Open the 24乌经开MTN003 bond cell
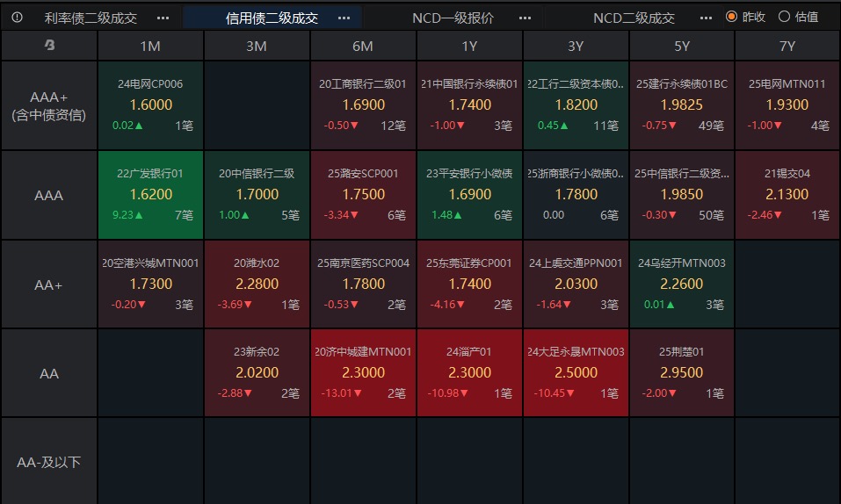Screen dimensions: 841x504 click(x=682, y=284)
